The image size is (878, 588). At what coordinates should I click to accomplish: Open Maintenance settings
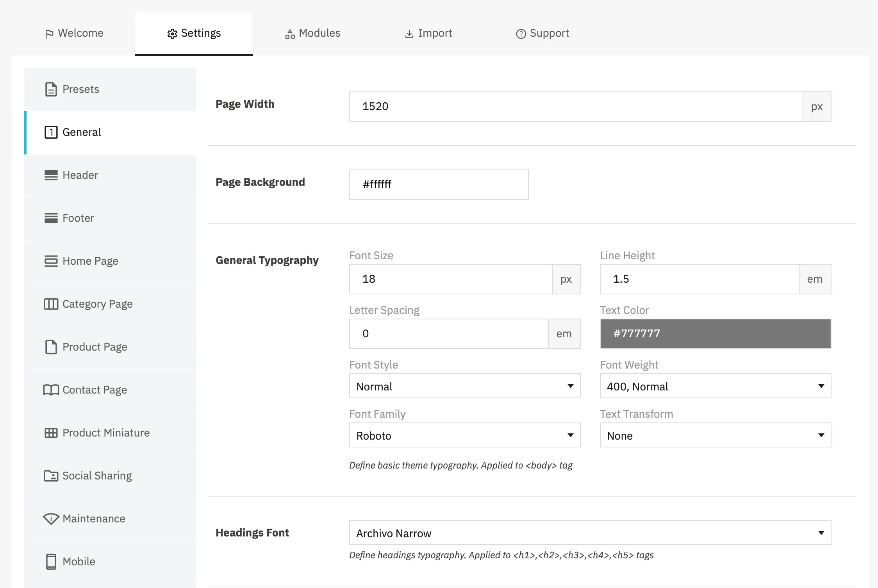[x=110, y=519]
